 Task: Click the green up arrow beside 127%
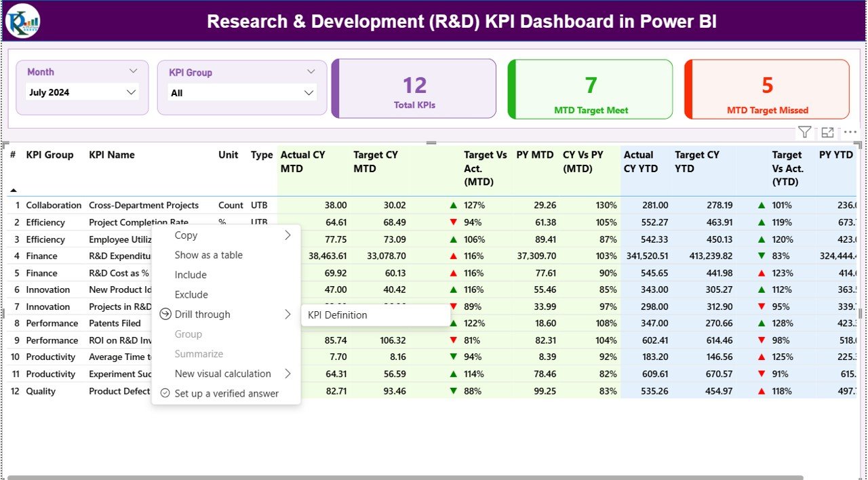[x=452, y=205]
